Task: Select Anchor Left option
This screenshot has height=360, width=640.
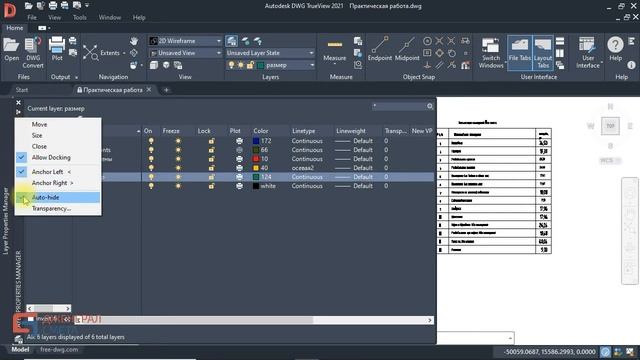Action: tap(58, 172)
